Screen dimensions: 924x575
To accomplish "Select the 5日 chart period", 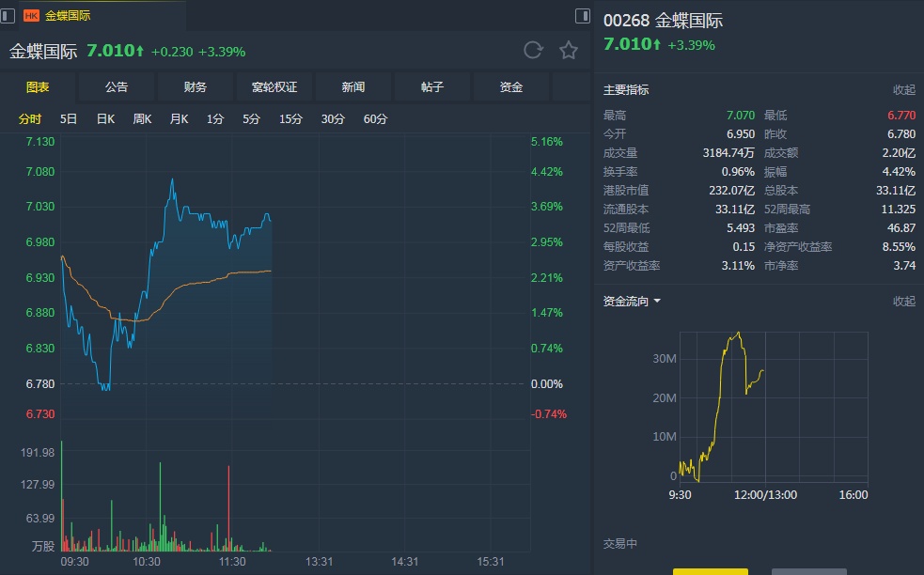I will (x=69, y=119).
